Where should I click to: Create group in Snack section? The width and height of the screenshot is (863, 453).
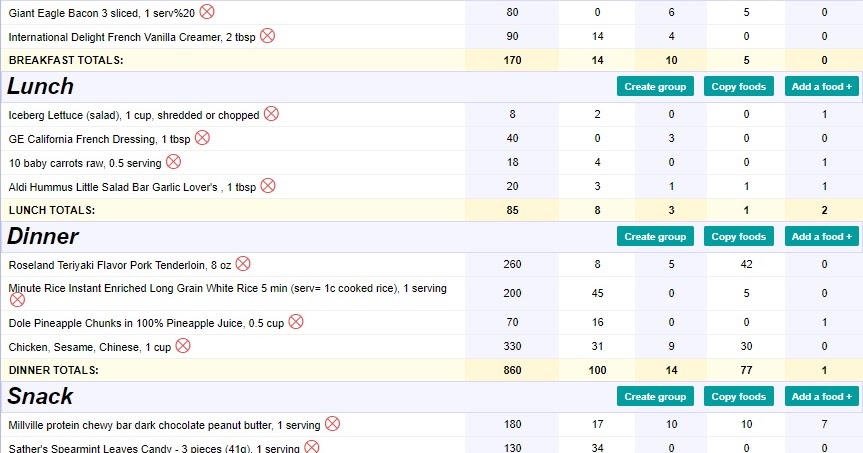(x=655, y=396)
